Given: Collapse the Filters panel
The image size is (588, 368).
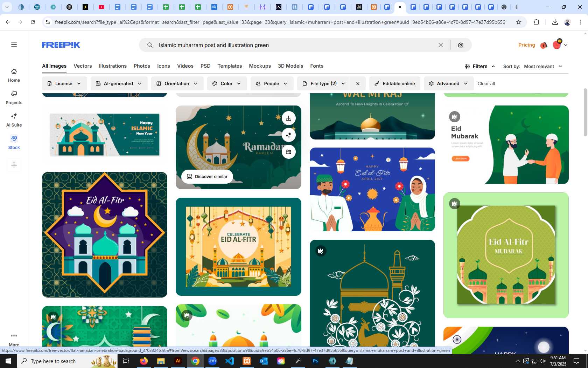Looking at the screenshot, I should pyautogui.click(x=480, y=66).
